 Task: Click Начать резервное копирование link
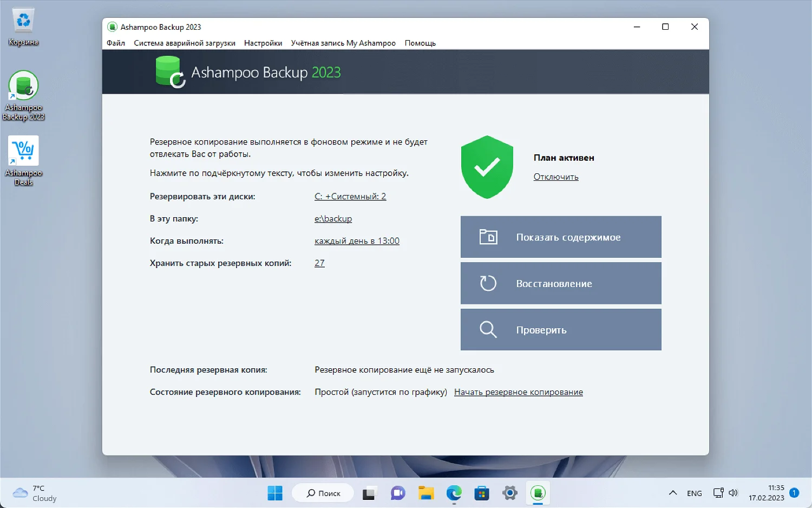[x=519, y=392]
